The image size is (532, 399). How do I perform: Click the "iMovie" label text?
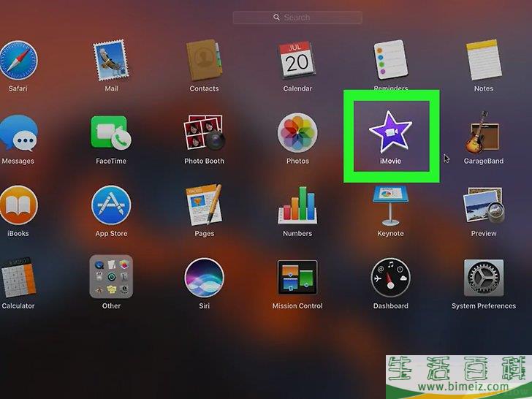(x=390, y=161)
